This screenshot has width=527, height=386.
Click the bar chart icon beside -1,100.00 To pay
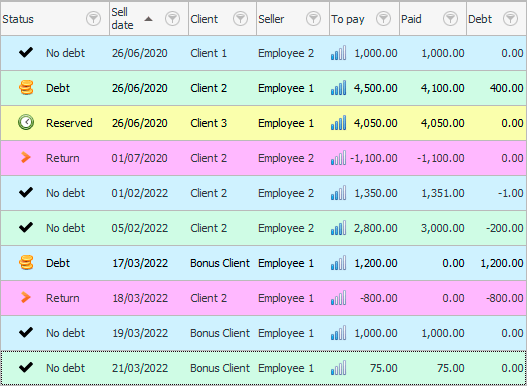point(338,158)
